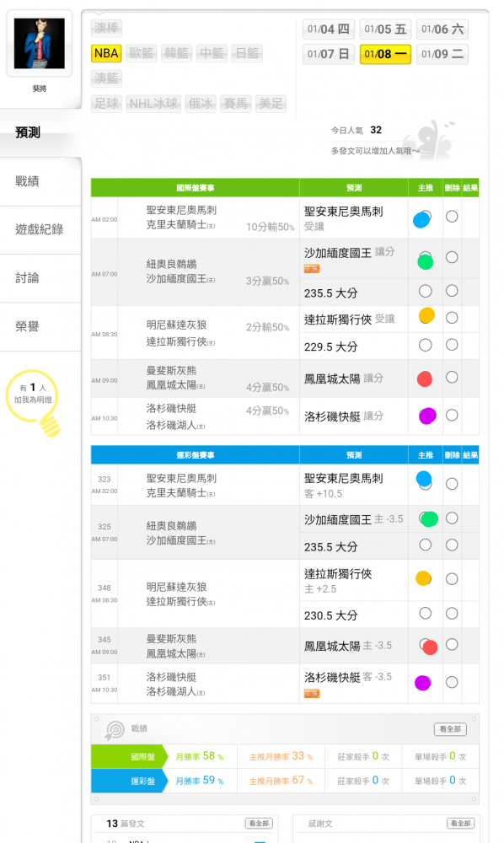Click 看全部 next to 13 篇發文
Image resolution: width=504 pixels, height=843 pixels.
click(x=259, y=823)
